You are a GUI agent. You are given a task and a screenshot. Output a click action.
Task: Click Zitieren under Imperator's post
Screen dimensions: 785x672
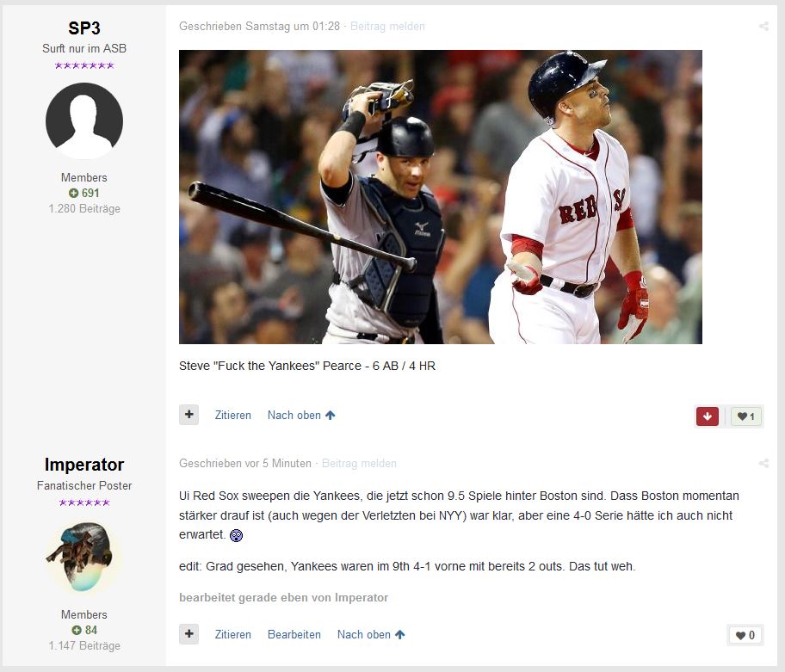232,634
